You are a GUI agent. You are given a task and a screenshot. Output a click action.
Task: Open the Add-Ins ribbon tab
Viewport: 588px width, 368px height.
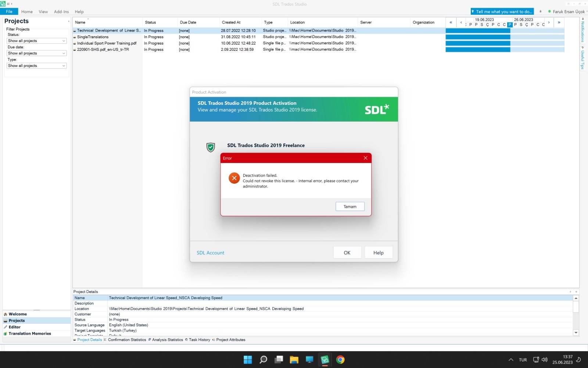(61, 12)
